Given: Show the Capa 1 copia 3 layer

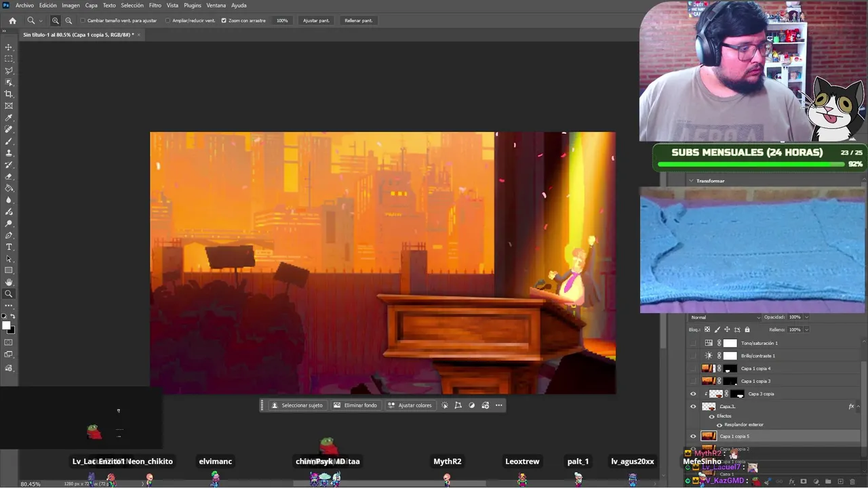Looking at the screenshot, I should pos(693,381).
